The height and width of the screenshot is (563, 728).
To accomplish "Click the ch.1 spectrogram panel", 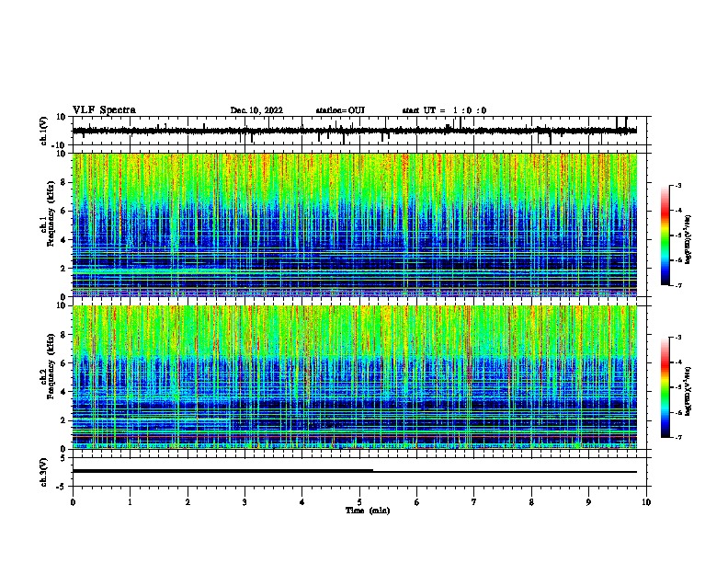I will coord(354,224).
